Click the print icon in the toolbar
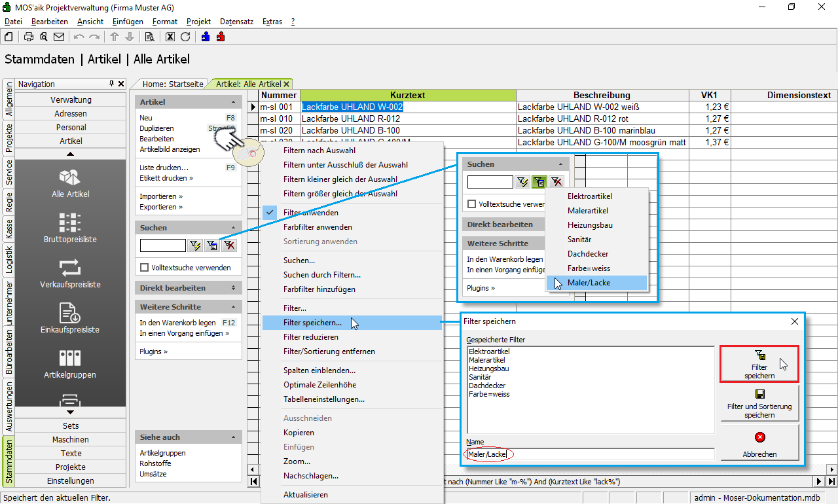Viewport: 838px width, 504px height. pos(29,37)
